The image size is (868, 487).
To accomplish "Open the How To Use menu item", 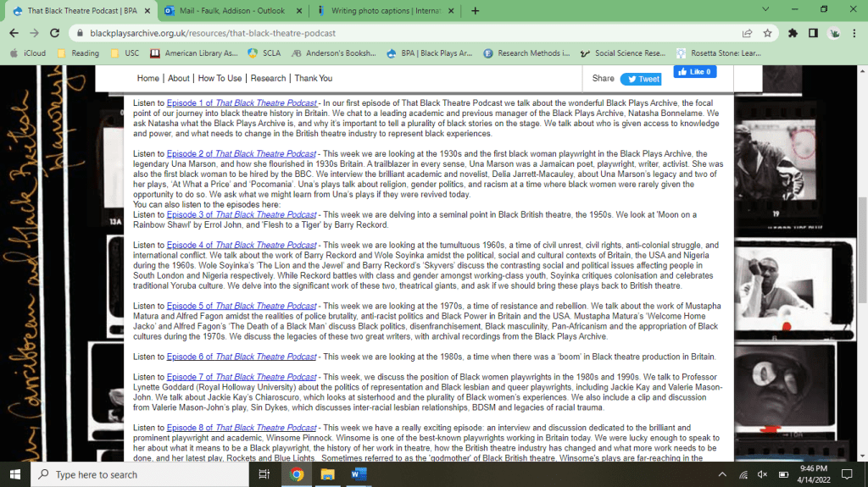I will pyautogui.click(x=220, y=78).
